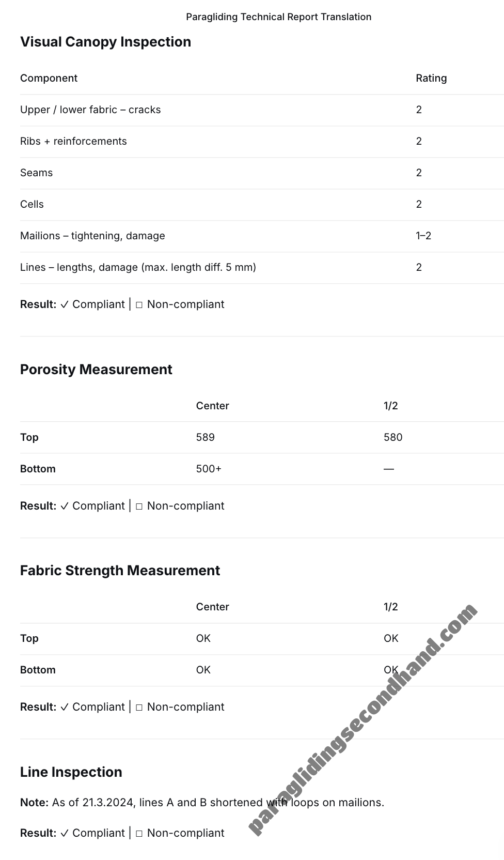504x860 pixels.
Task: Click the 589 top center porosity value
Action: [205, 437]
